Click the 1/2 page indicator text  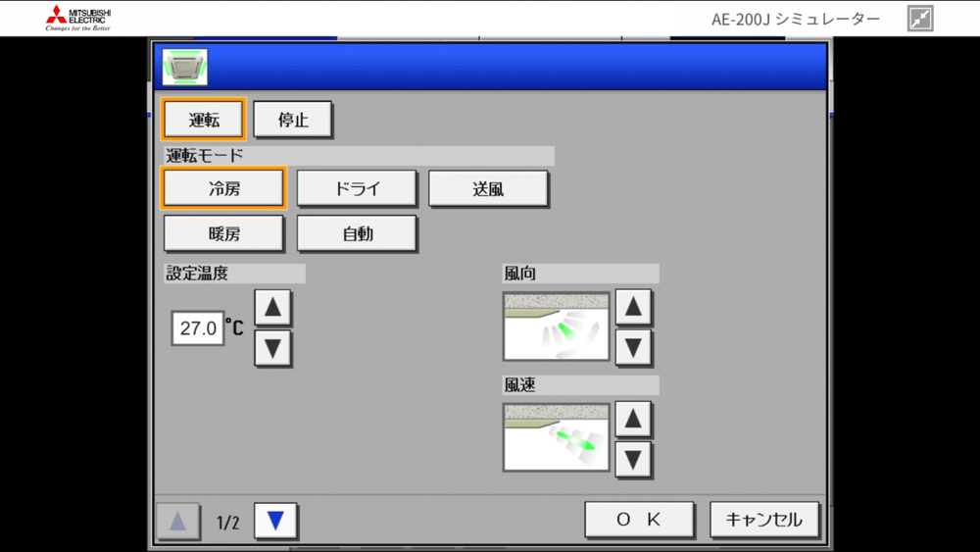[227, 523]
